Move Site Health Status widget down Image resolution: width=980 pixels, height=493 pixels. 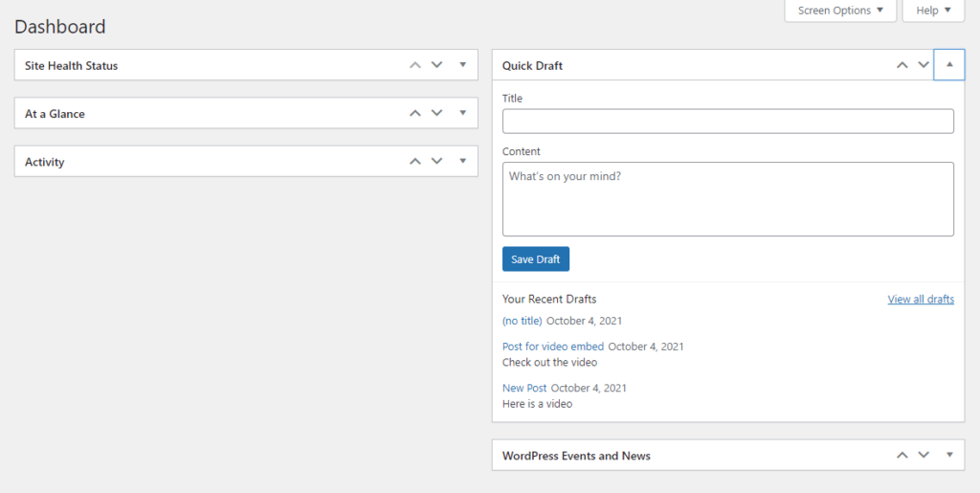click(x=437, y=65)
